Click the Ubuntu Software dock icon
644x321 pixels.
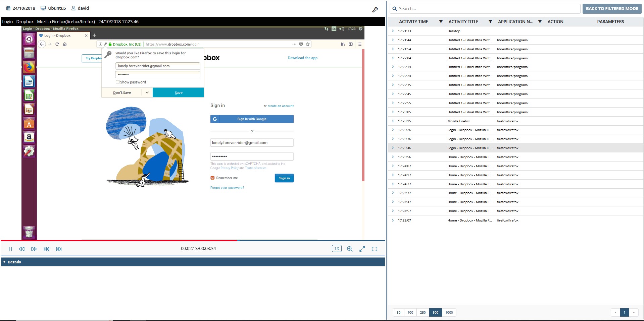click(29, 123)
